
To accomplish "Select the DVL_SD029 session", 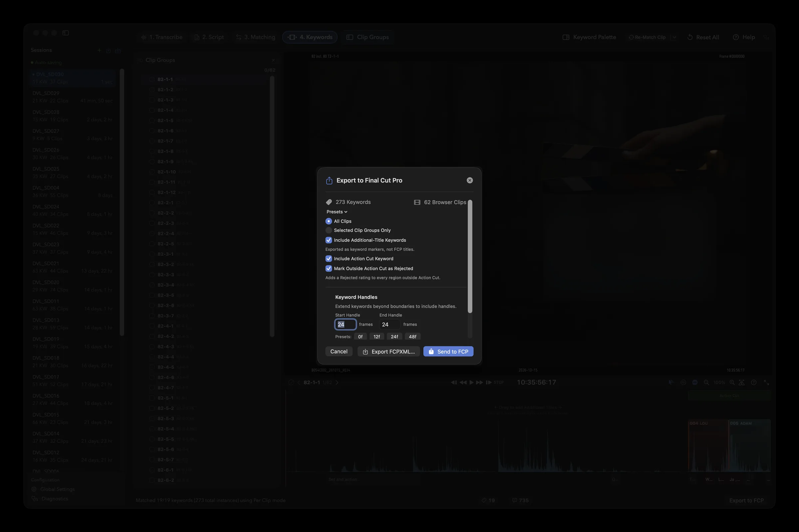I will click(x=72, y=97).
